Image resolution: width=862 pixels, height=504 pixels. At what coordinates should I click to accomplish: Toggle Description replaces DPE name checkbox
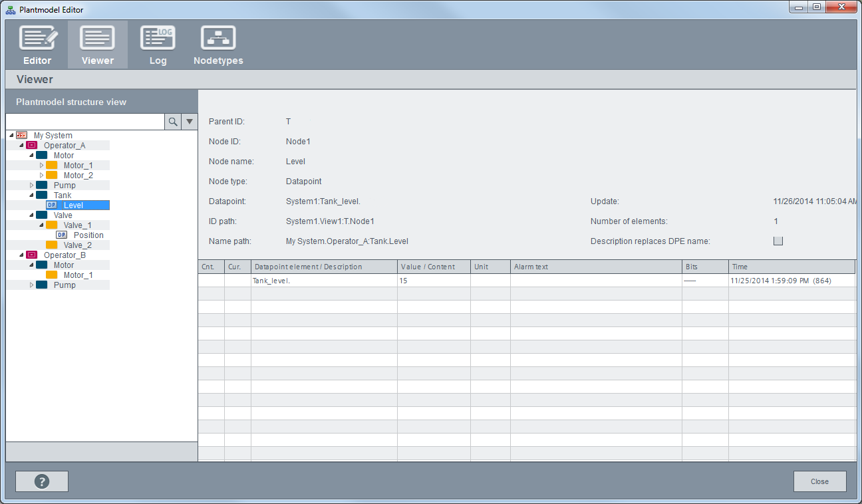(x=778, y=241)
